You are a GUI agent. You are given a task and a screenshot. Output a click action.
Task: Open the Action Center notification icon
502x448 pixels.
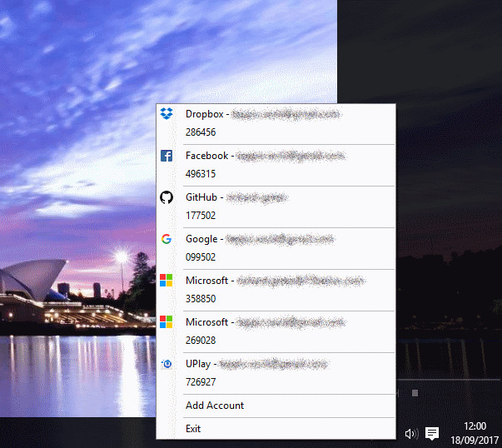(432, 434)
